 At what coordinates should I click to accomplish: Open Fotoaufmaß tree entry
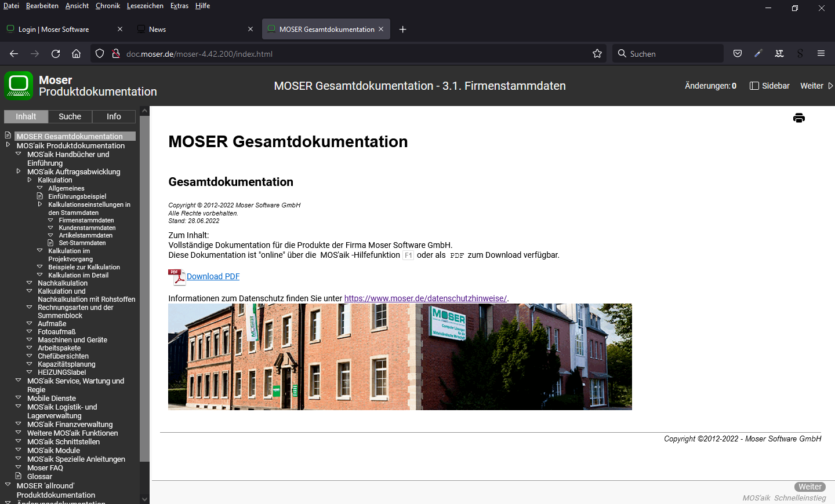coord(57,332)
